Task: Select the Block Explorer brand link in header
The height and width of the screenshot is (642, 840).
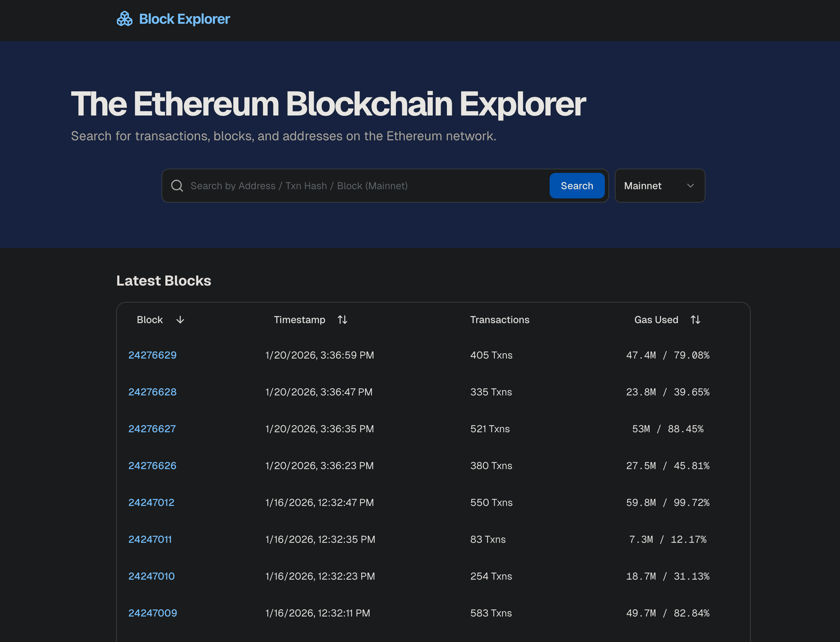Action: [185, 18]
